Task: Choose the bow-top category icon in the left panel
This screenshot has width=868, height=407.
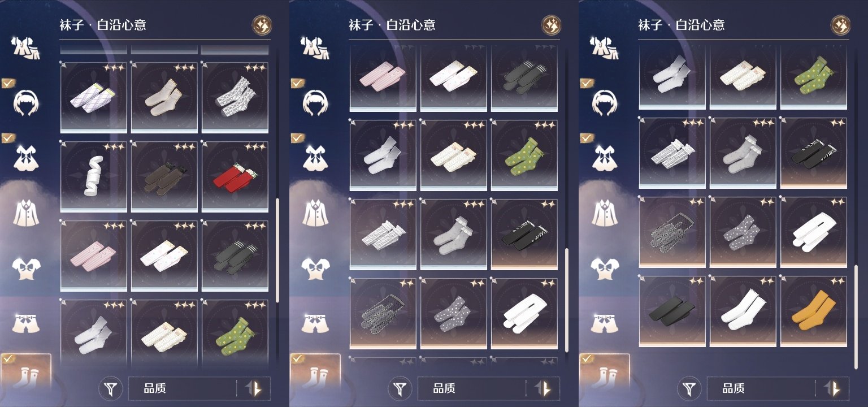Action: coord(27,267)
